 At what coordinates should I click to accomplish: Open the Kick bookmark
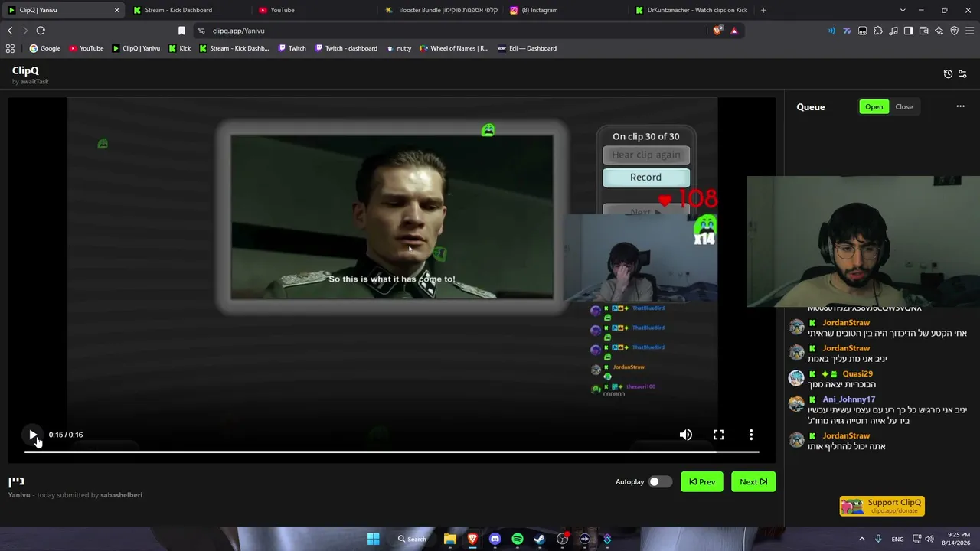180,48
